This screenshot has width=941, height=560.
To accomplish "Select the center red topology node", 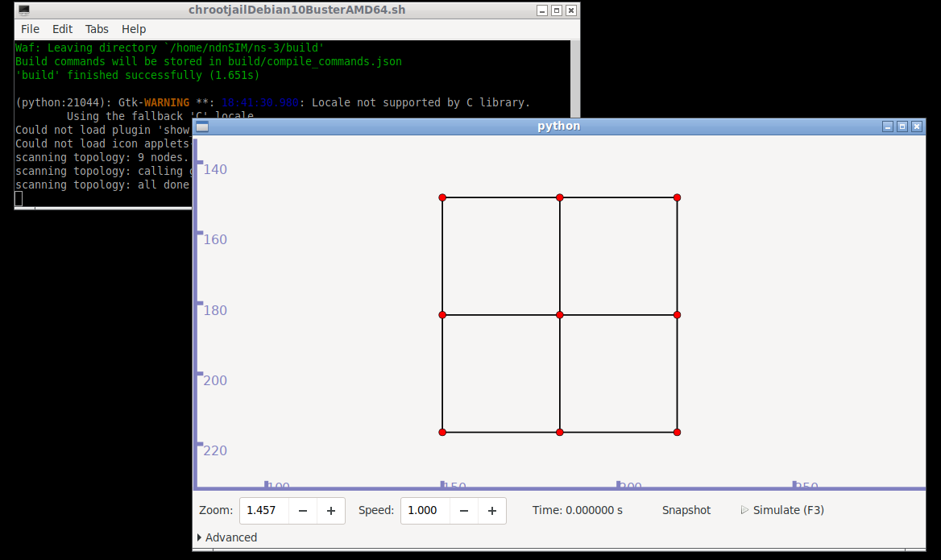I will pyautogui.click(x=559, y=314).
